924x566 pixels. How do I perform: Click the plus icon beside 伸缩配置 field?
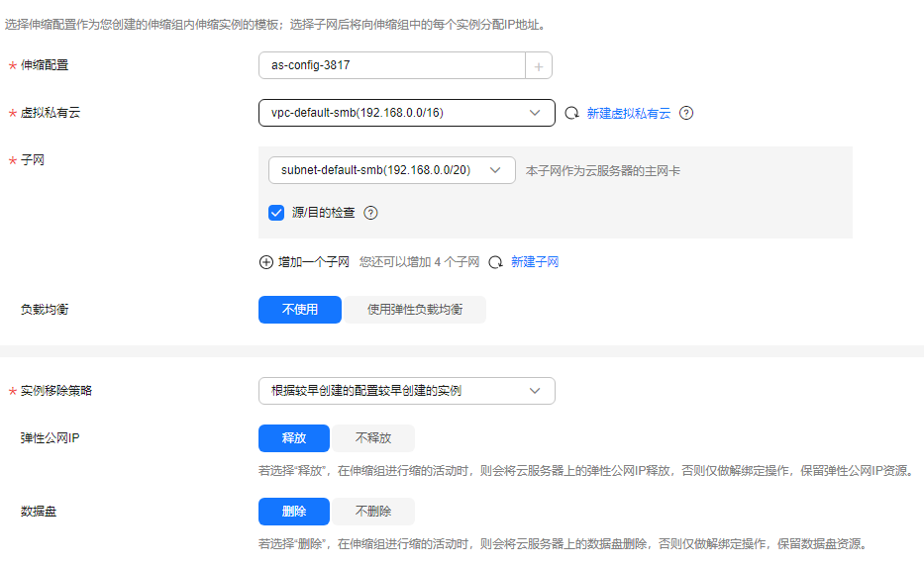[x=539, y=66]
